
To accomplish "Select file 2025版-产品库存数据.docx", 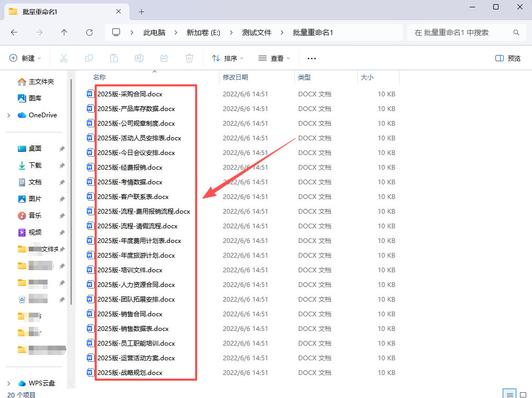I will 136,109.
